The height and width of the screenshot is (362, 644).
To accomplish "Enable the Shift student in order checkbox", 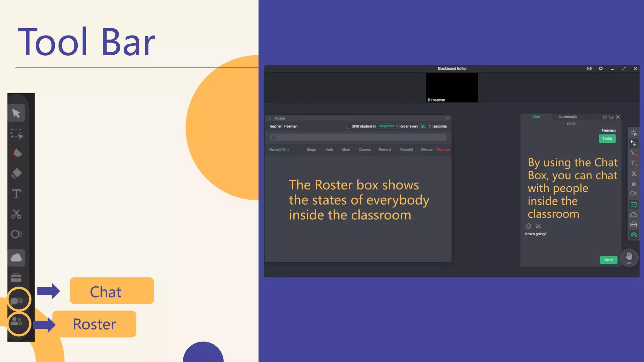I will (x=348, y=127).
